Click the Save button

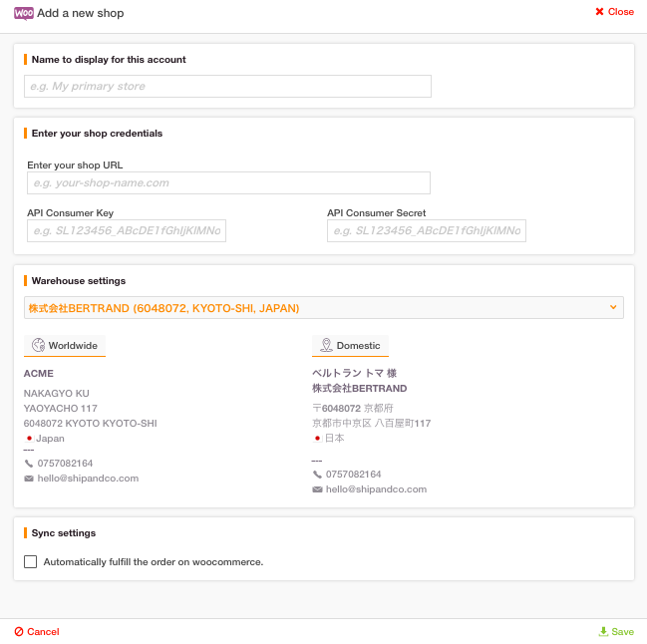[x=616, y=632]
